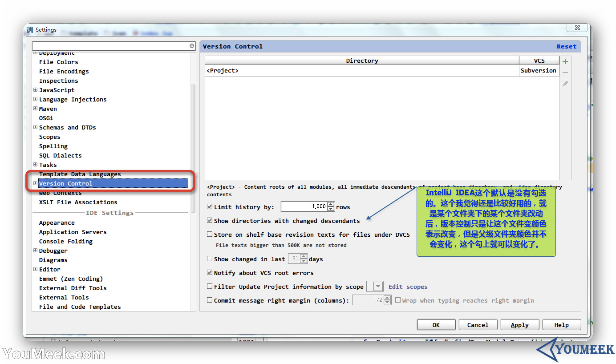Expand the Maven settings node
The height and width of the screenshot is (364, 616).
36,109
